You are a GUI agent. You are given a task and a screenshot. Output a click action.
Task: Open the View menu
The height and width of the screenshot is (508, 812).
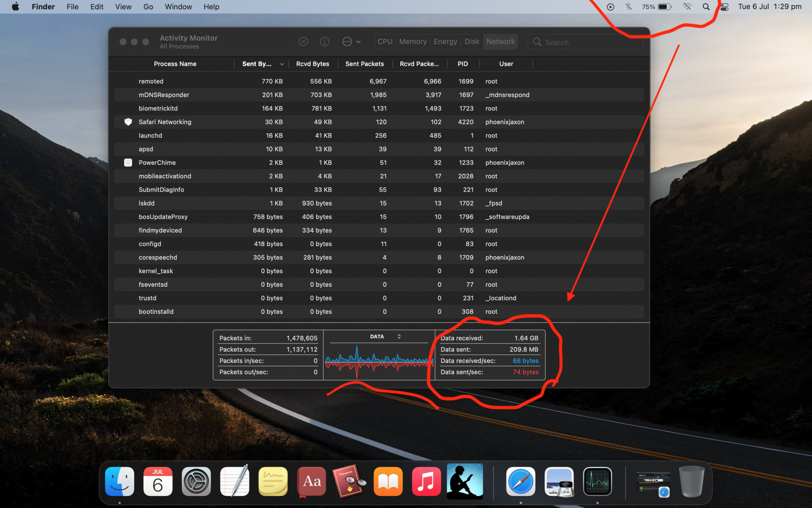[x=123, y=7]
